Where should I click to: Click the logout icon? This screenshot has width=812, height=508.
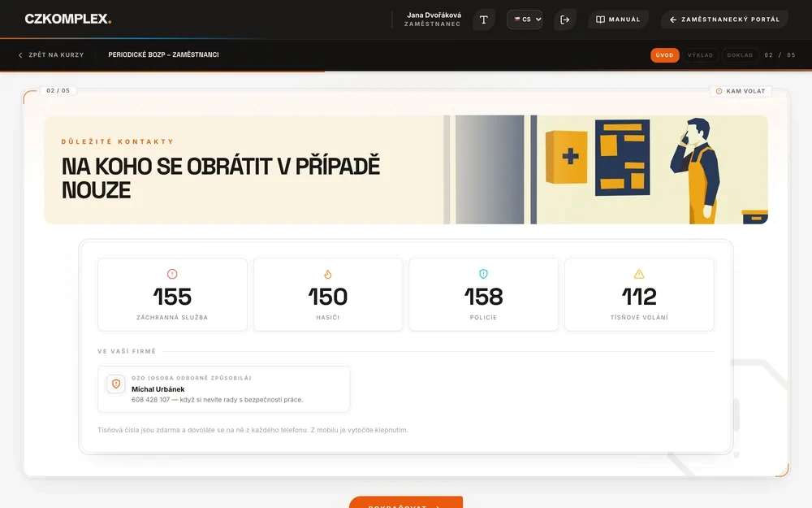564,20
